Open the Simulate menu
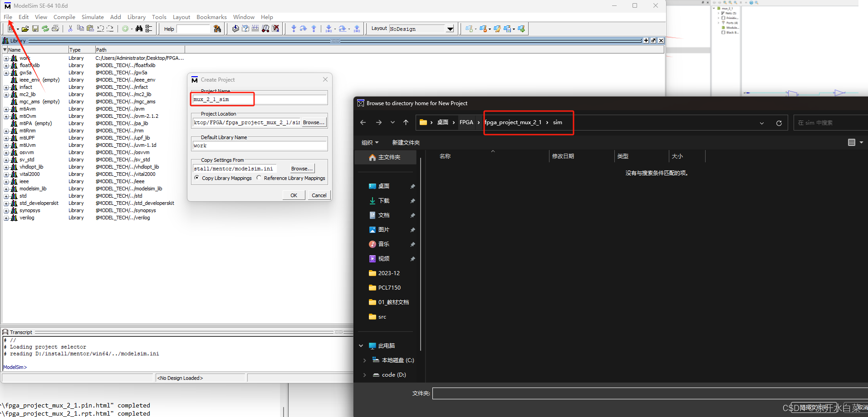Screen dimensions: 868x417 pos(93,17)
